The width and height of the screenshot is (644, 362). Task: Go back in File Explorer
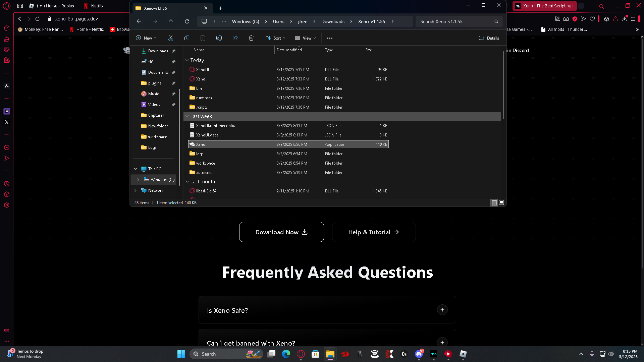point(139,21)
